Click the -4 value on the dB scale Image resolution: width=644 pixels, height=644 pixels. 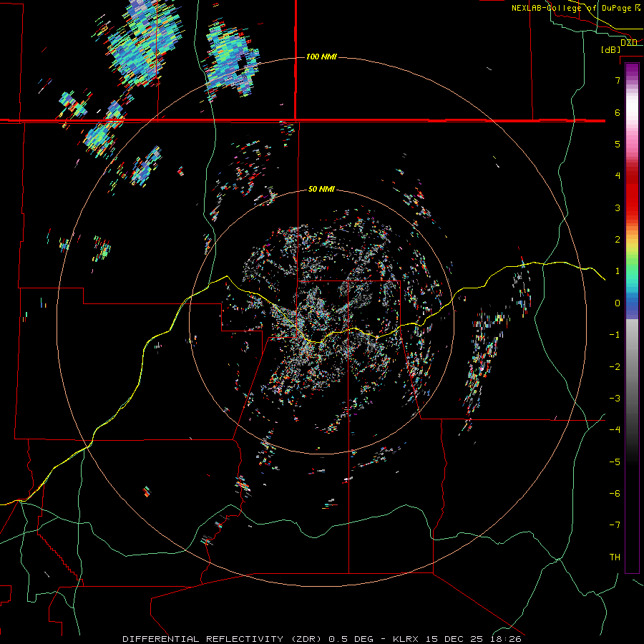[615, 430]
